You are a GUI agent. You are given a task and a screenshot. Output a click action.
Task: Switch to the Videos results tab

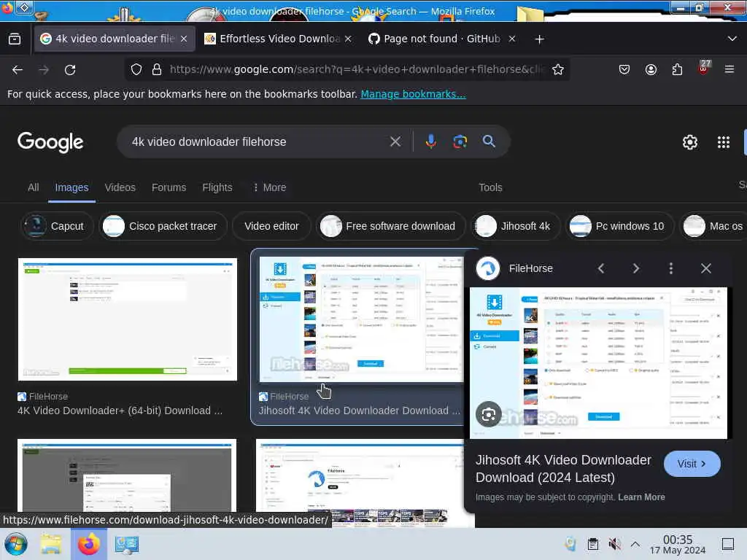click(120, 187)
